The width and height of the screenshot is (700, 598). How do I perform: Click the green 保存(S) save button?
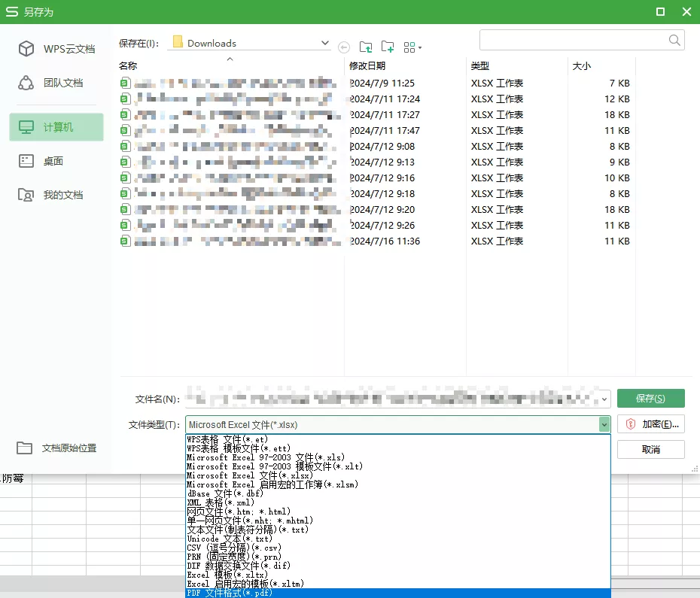coord(651,399)
